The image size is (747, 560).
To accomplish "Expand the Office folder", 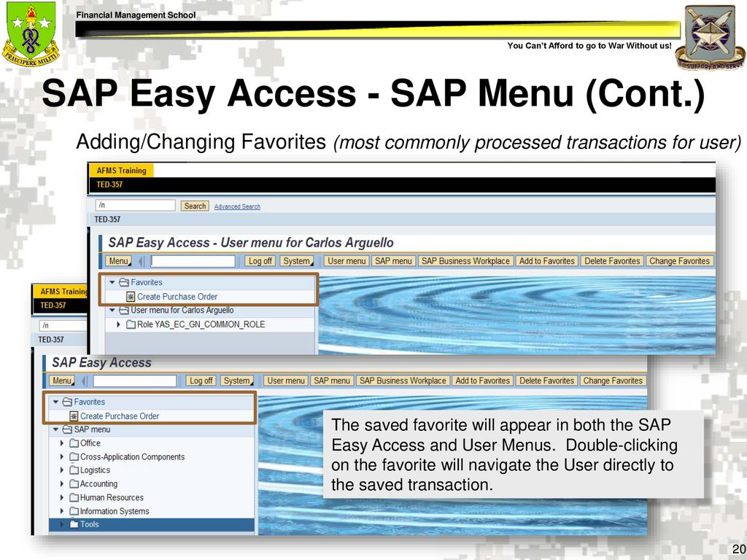I will pyautogui.click(x=62, y=443).
